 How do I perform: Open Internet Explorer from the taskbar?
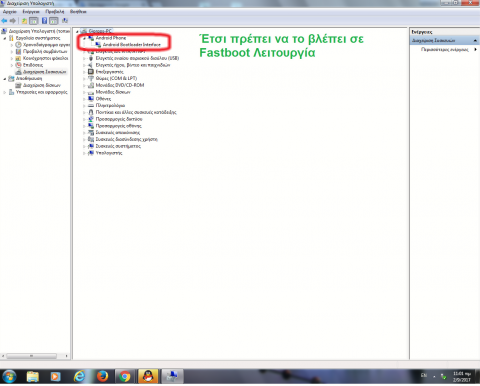(x=79, y=376)
